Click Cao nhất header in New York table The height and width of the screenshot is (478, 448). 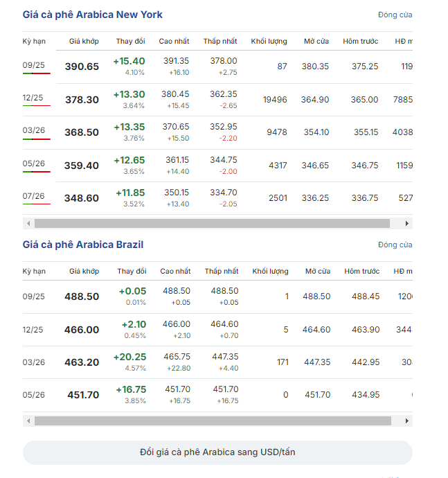coord(174,41)
